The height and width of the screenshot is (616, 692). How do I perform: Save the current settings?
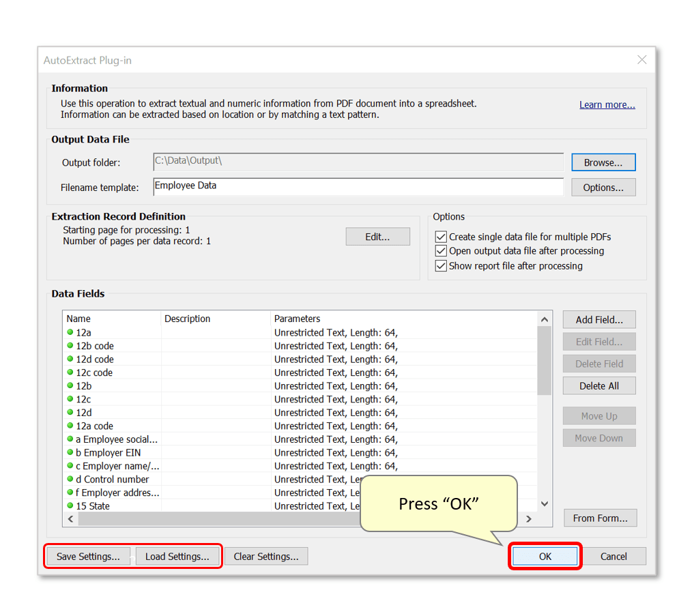87,556
